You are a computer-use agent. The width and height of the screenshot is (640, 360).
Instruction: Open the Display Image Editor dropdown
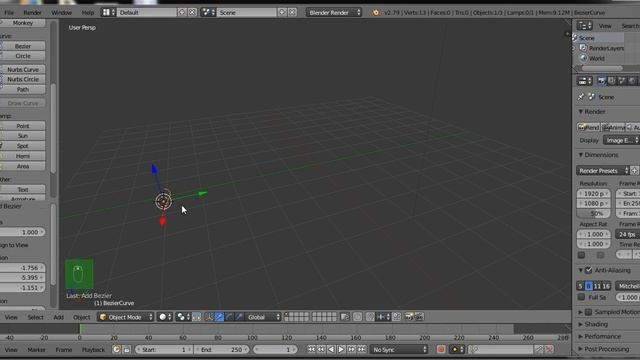coord(622,140)
